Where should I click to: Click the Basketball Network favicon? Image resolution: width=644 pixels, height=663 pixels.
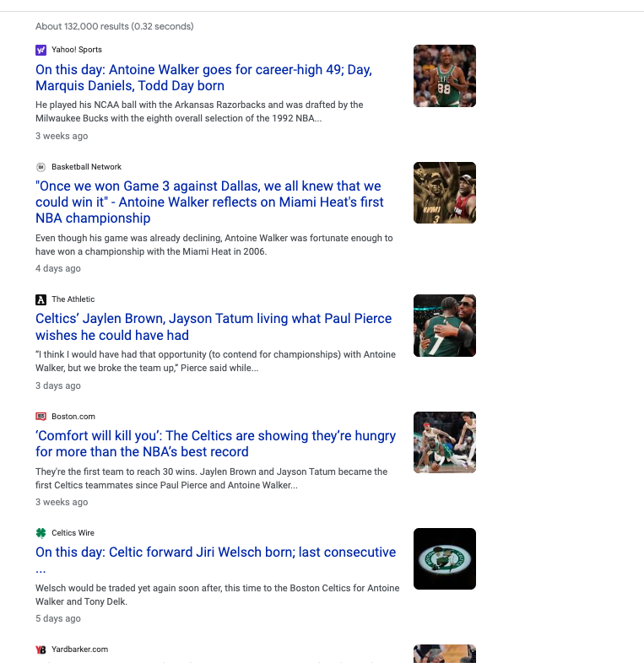[41, 167]
